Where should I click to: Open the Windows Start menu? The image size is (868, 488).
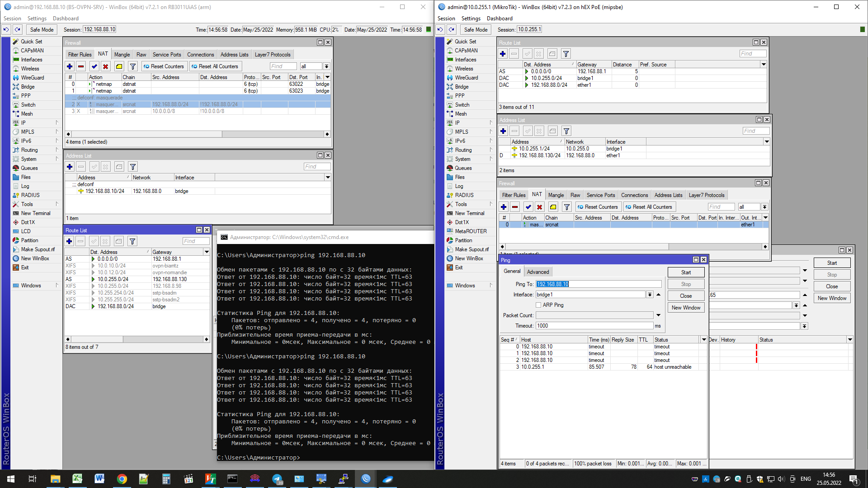11,479
